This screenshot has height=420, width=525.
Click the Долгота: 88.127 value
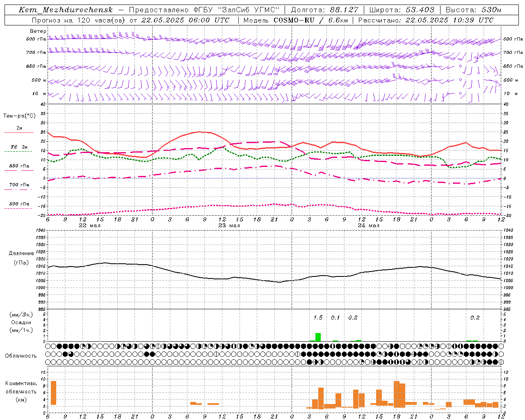pos(324,10)
